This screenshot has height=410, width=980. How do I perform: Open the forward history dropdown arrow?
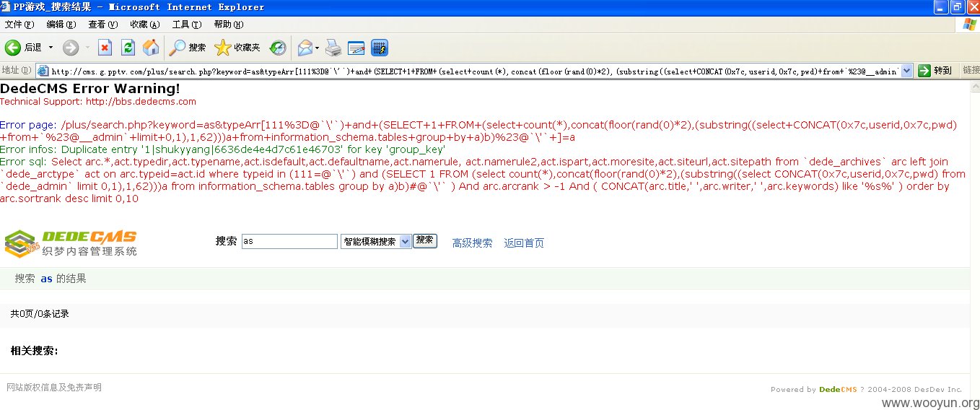tap(87, 48)
